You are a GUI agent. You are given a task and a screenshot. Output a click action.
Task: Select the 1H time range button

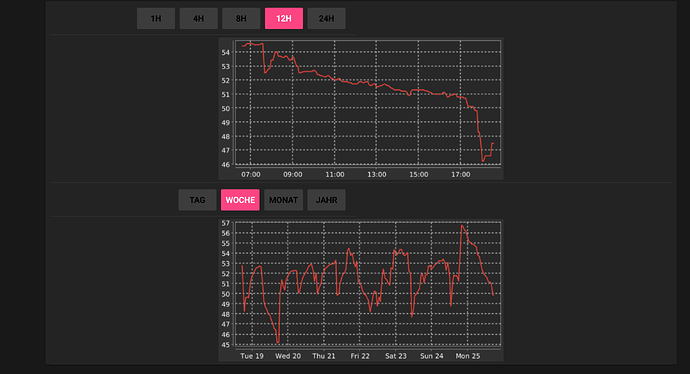point(156,18)
